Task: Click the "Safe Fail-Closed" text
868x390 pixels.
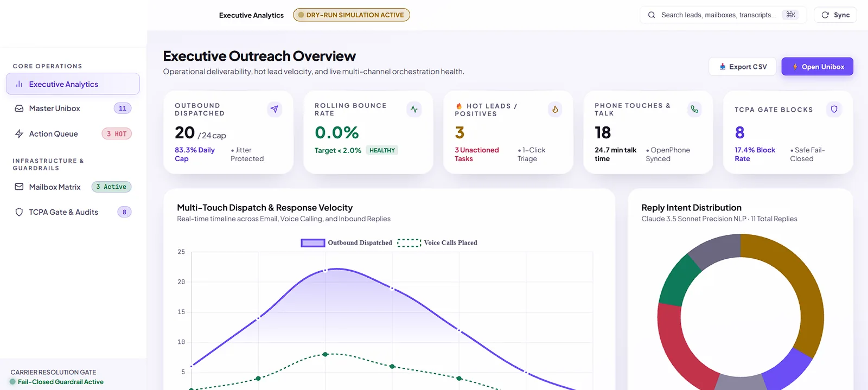Action: pos(808,155)
